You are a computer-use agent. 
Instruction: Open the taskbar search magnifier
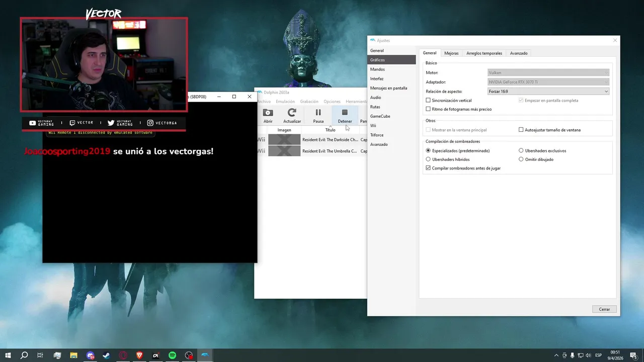[x=24, y=355]
